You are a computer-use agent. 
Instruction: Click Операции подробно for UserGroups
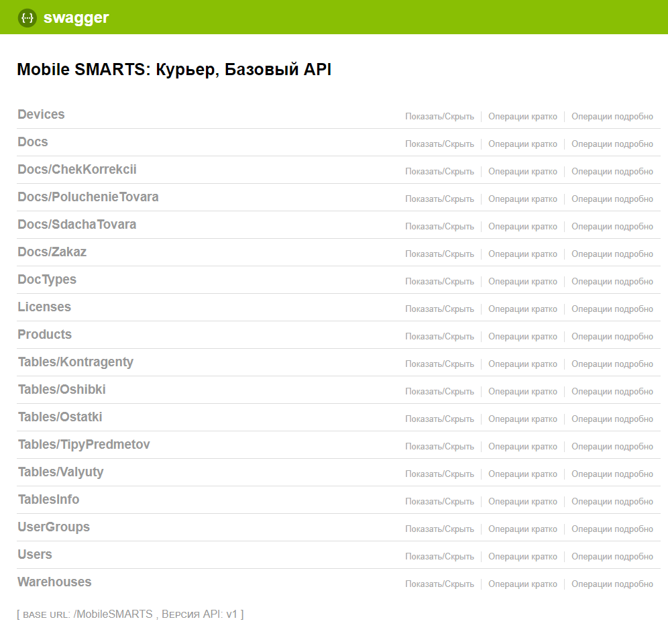click(612, 529)
